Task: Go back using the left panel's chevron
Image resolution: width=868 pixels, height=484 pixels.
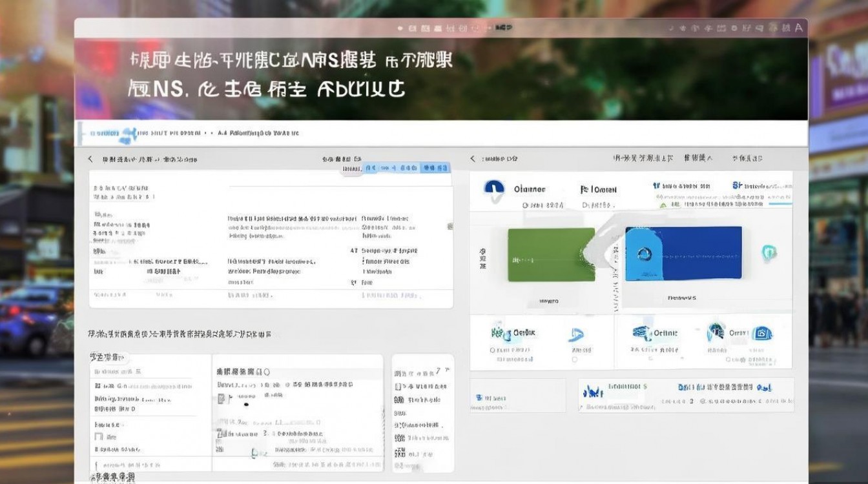Action: pos(90,159)
